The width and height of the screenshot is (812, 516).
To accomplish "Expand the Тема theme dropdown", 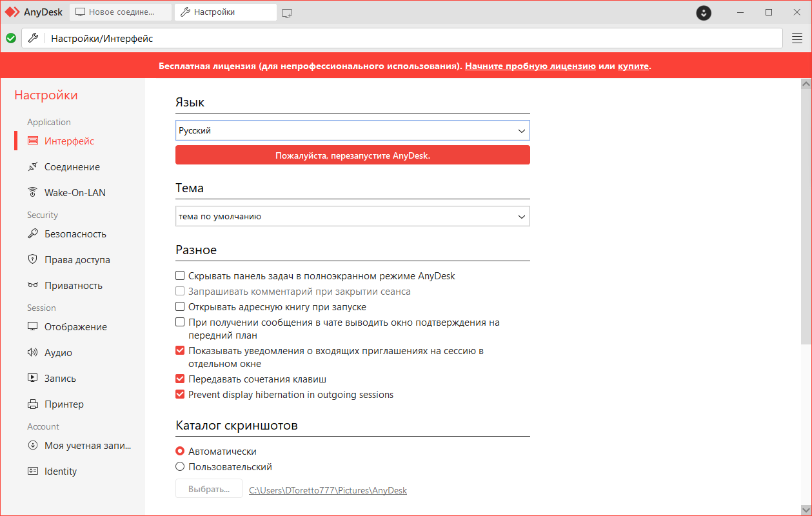I will pos(353,217).
